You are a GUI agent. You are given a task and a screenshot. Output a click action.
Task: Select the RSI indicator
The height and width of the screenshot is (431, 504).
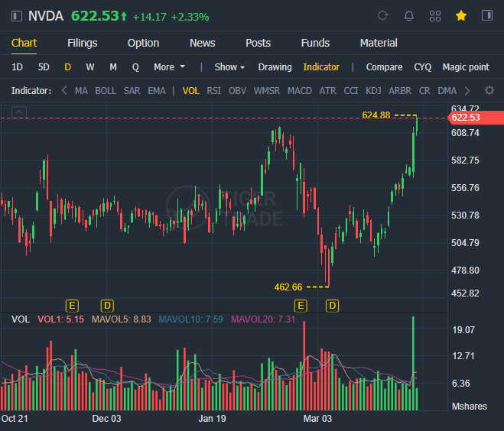(213, 91)
